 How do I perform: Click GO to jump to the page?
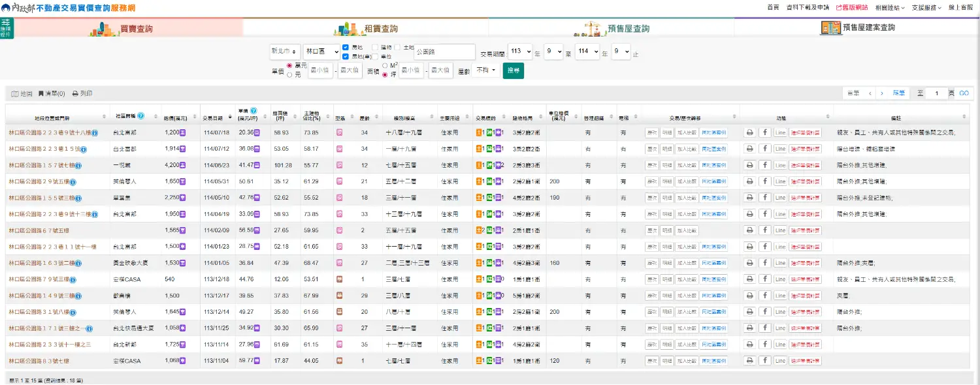coord(964,93)
